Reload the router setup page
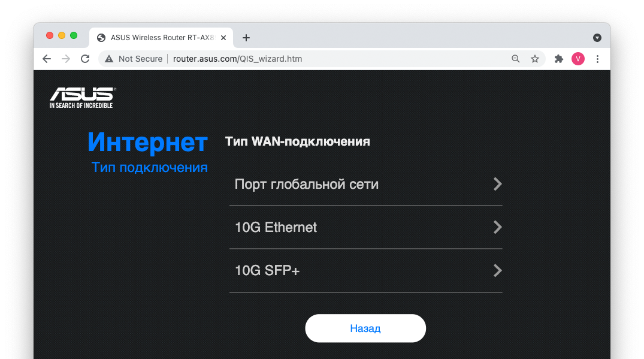Viewport: 644px width, 359px height. [x=85, y=59]
